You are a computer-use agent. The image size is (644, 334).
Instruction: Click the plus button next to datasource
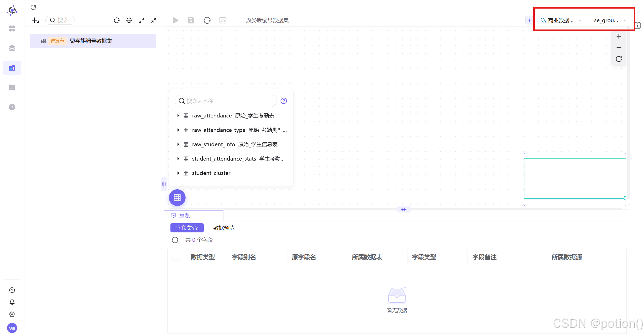(529, 20)
